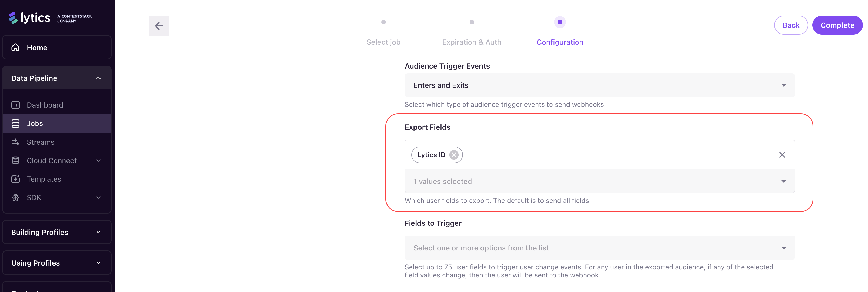Click the Dashboard icon in Data Pipeline
This screenshot has height=292, width=868.
click(16, 105)
